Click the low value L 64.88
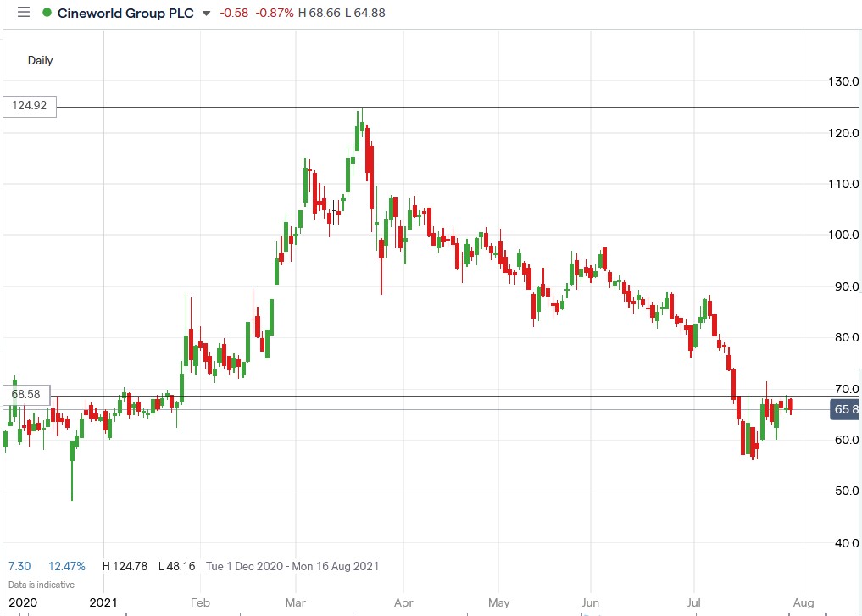 [364, 13]
